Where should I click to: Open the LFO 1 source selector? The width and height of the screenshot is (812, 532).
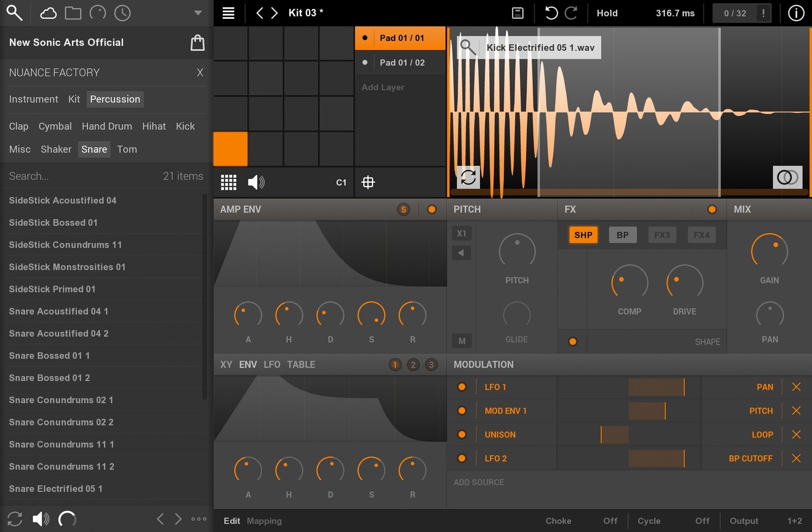(495, 387)
